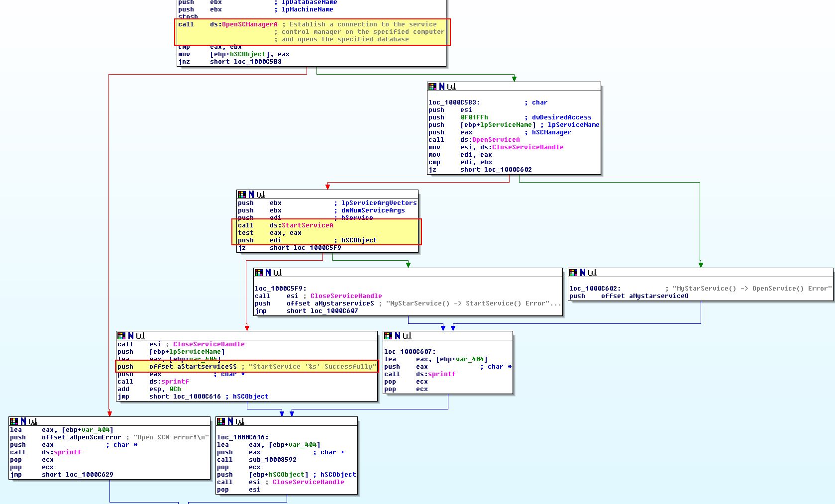The width and height of the screenshot is (835, 504).
Task: Click group-nodes icon on loc_1000C5B3 node header
Action: click(x=451, y=87)
